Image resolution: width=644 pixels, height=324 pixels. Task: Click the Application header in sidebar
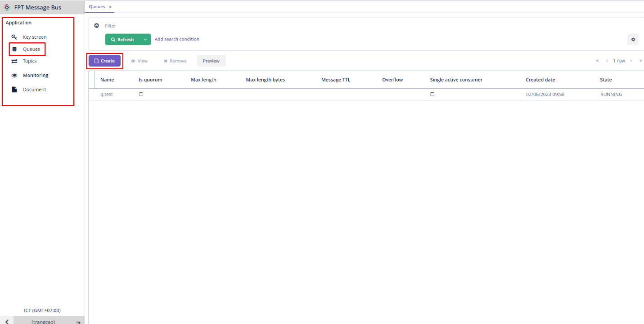(x=18, y=22)
